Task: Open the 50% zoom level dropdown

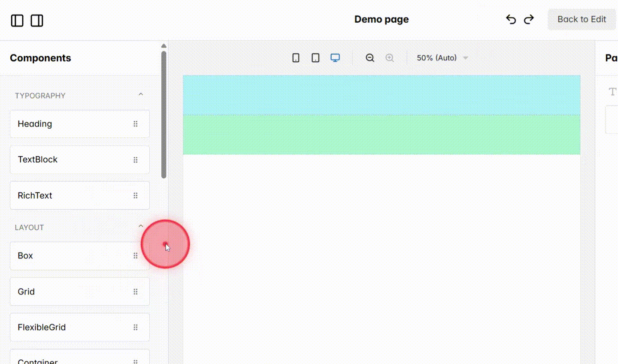Action: 442,57
